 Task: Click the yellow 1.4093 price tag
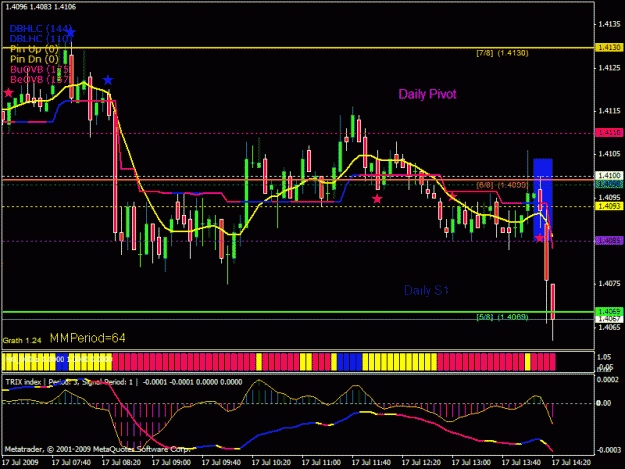[609, 206]
